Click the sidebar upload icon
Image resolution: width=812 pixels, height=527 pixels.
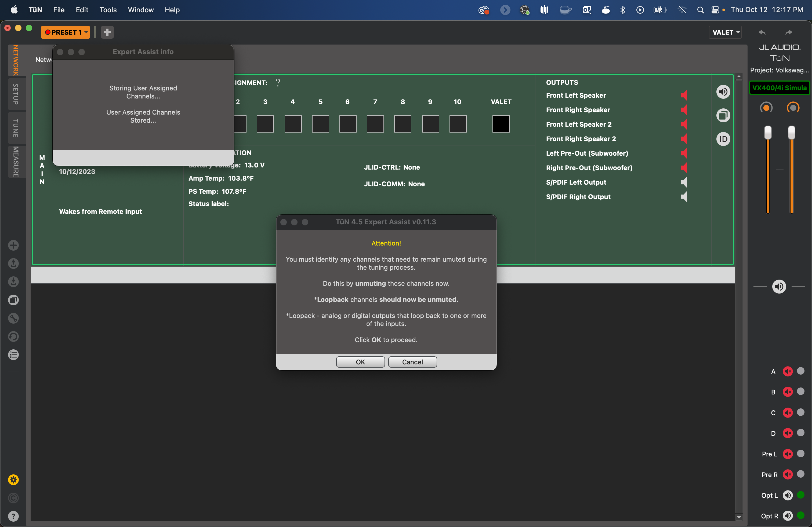[13, 263]
